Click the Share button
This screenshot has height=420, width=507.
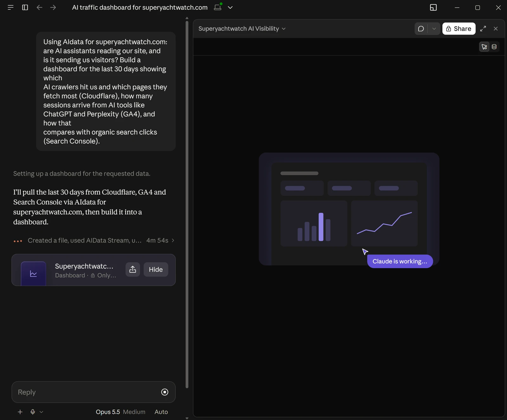tap(459, 29)
